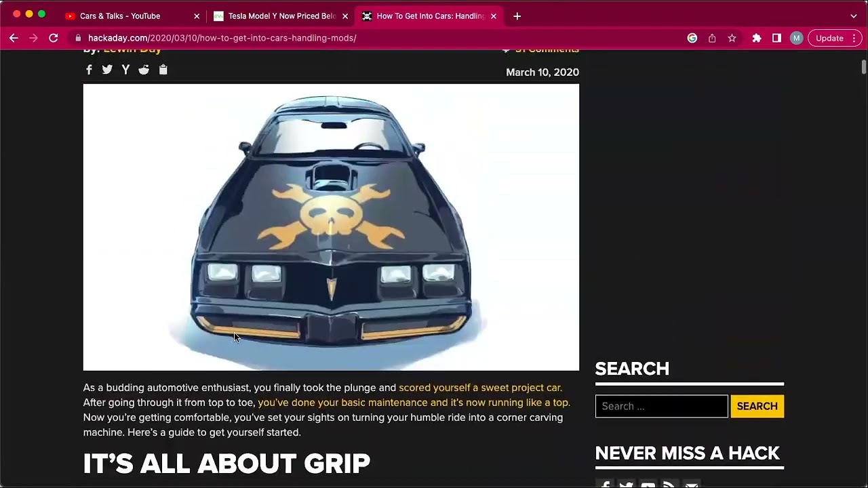Image resolution: width=868 pixels, height=488 pixels.
Task: Open a new browser tab
Action: (x=517, y=16)
